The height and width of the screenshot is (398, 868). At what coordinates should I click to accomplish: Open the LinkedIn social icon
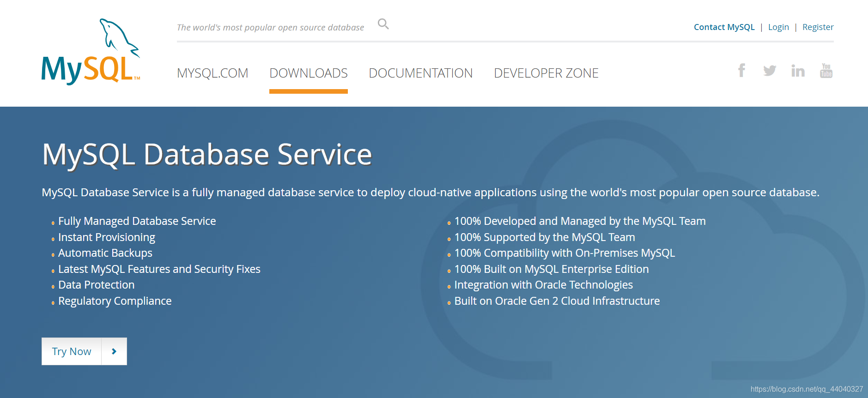(798, 71)
